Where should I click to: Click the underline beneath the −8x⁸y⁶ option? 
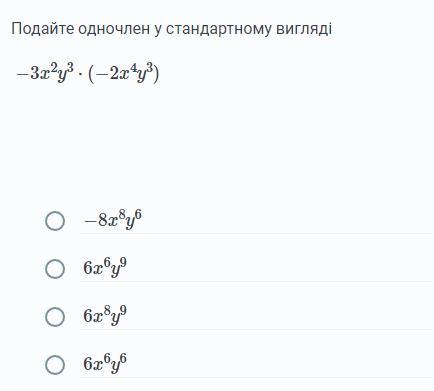coord(257,233)
